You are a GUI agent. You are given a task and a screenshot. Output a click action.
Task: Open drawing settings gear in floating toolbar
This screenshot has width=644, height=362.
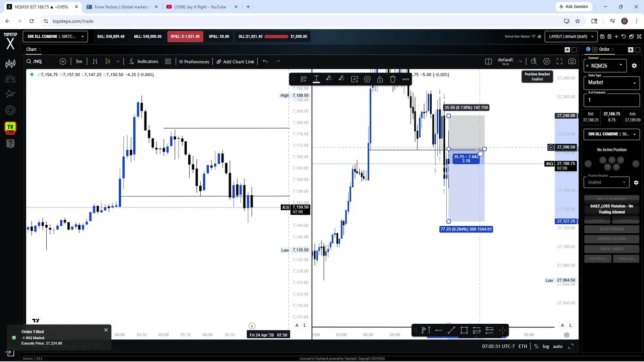coord(367,79)
